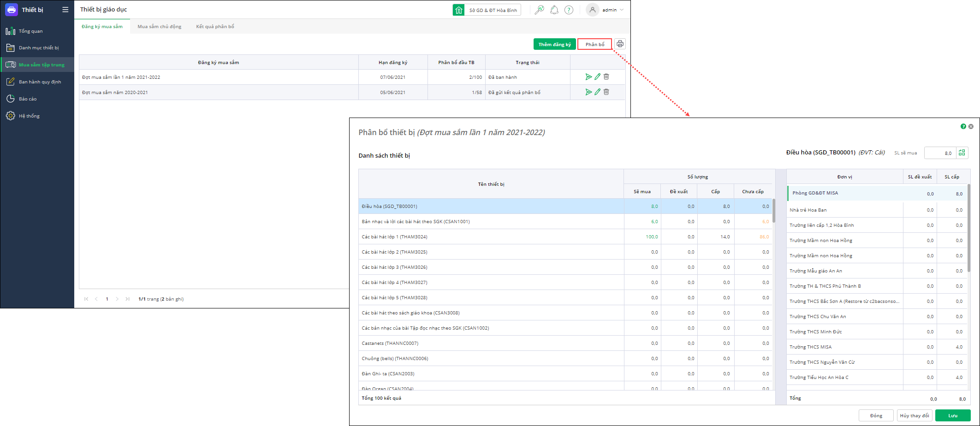Open the 'Sở GD & ĐT Hòa Bình' unit selector

487,10
